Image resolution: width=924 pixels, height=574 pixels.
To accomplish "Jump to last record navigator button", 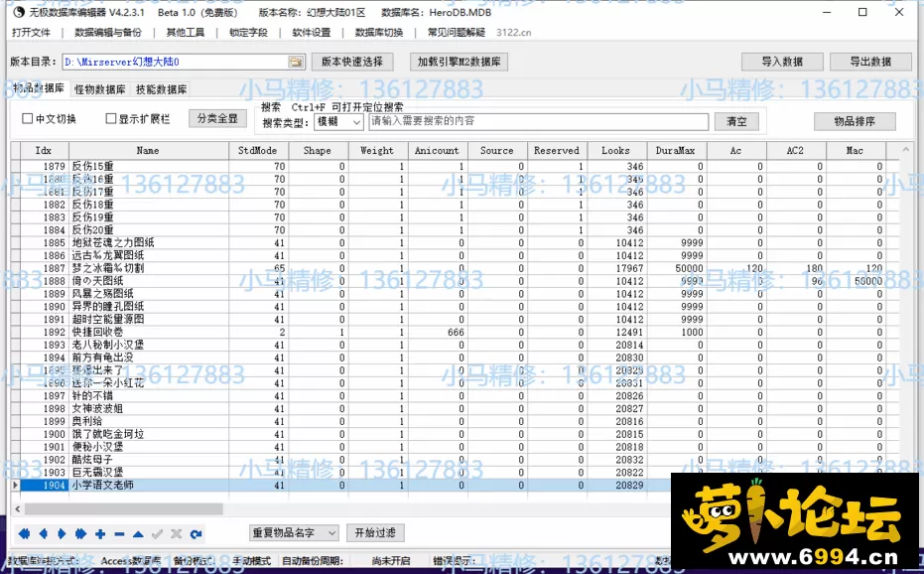I will coord(80,534).
